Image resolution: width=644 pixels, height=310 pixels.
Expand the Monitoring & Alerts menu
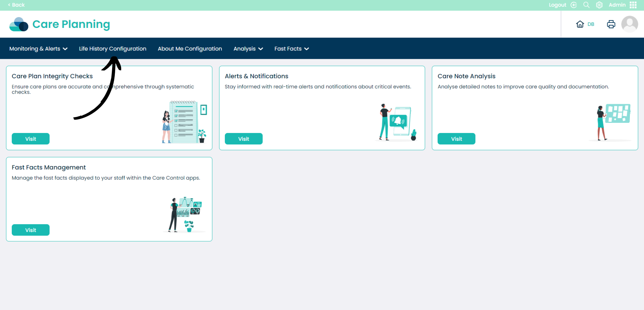(x=38, y=49)
